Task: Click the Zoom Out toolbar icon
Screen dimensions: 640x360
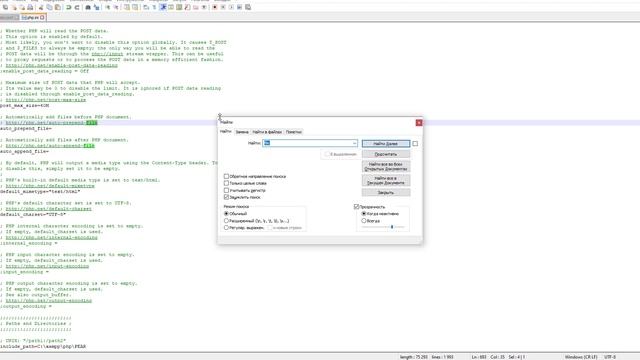Action: click(116, 7)
